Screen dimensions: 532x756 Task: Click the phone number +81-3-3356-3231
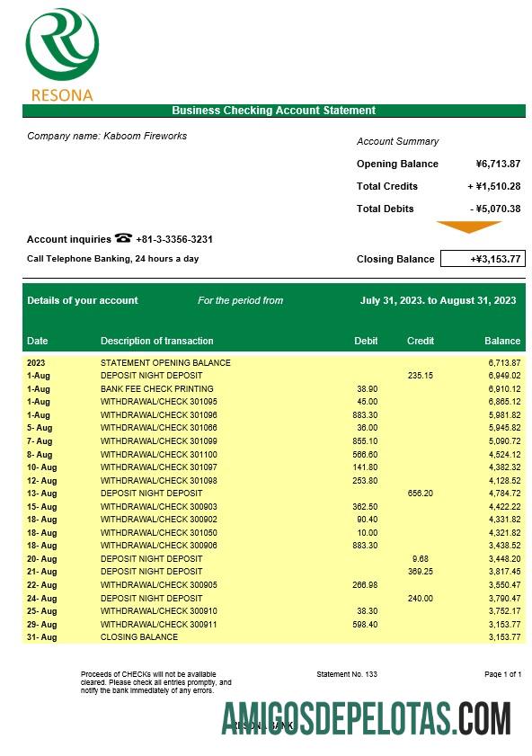click(x=174, y=239)
